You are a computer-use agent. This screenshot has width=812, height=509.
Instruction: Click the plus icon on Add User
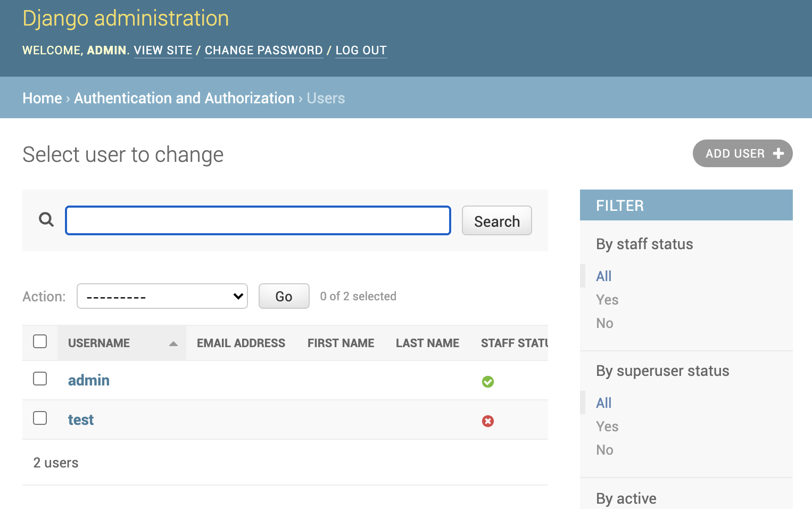[x=778, y=153]
